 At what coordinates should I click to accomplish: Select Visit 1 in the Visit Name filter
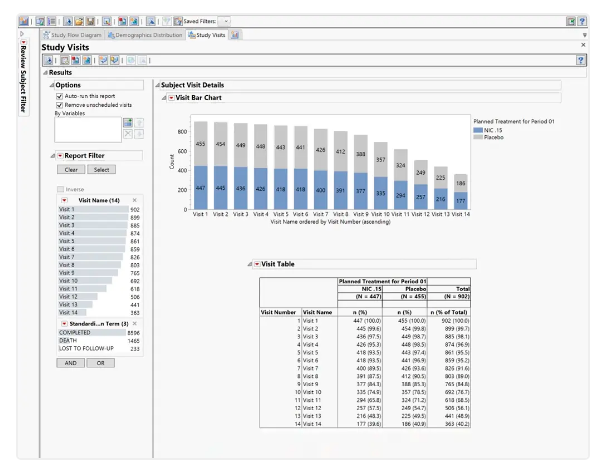click(99, 209)
